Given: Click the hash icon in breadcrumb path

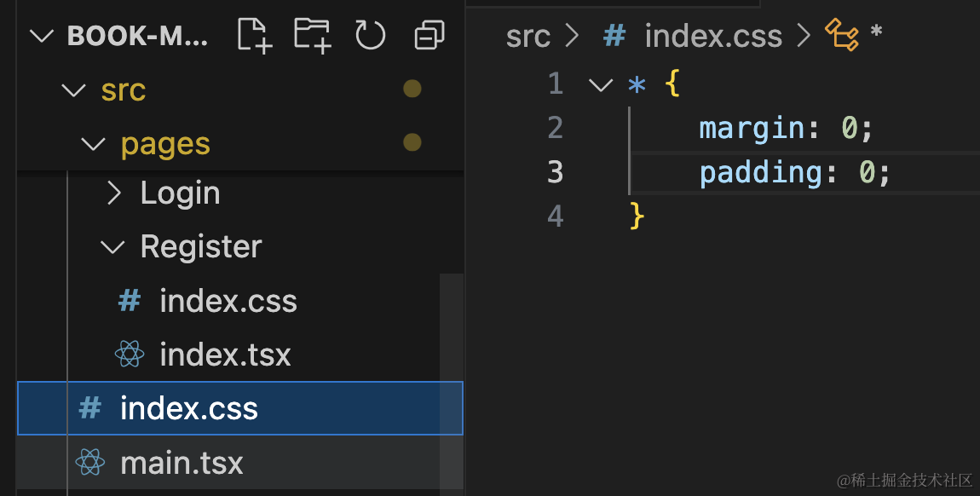Looking at the screenshot, I should point(614,36).
